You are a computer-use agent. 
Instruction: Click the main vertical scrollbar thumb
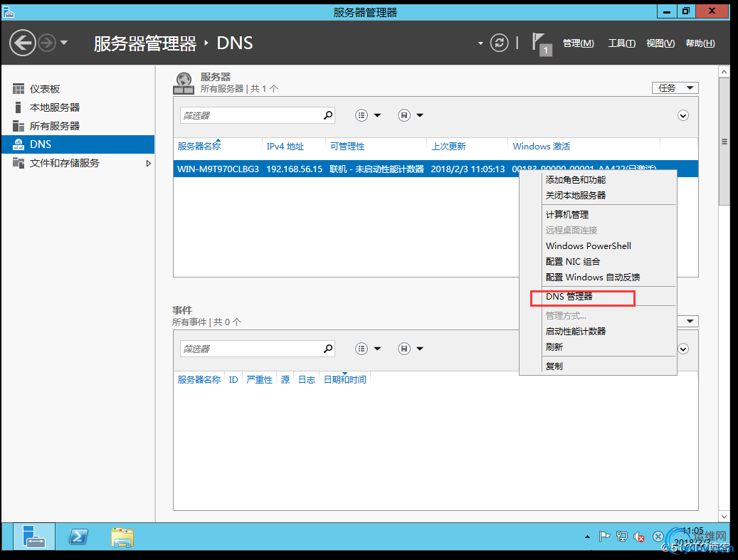[724, 141]
